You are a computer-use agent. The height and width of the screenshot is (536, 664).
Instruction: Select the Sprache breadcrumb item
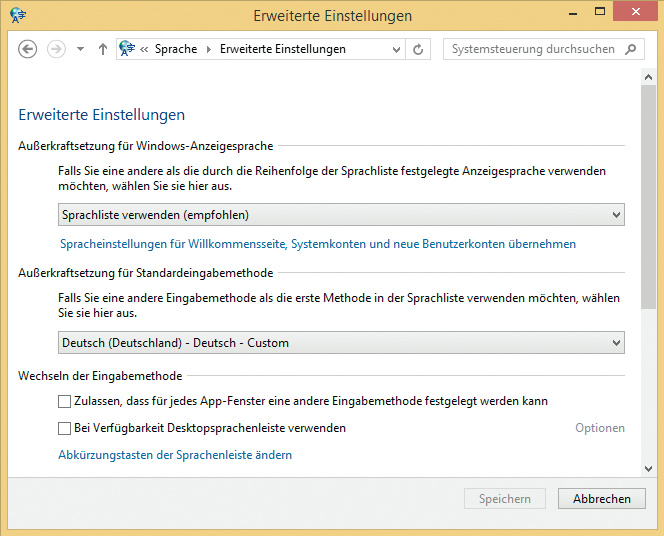pyautogui.click(x=175, y=49)
